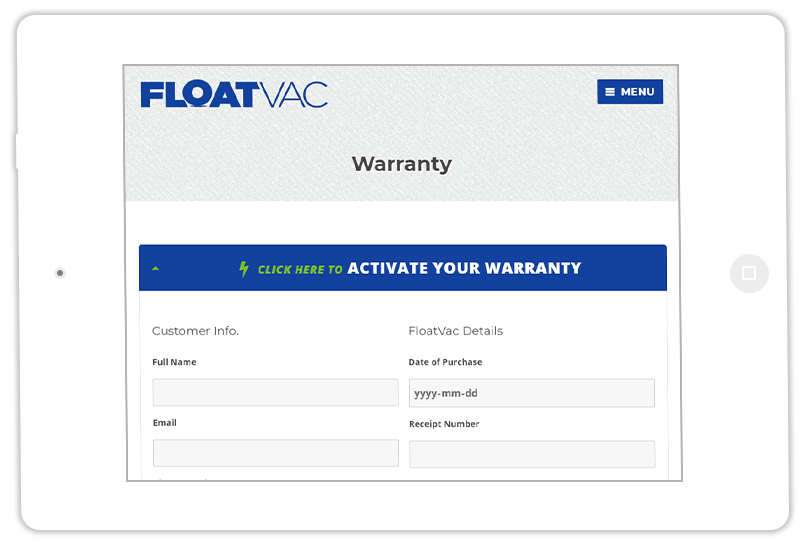The width and height of the screenshot is (800, 543).
Task: Open the MENU button label
Action: pos(637,92)
